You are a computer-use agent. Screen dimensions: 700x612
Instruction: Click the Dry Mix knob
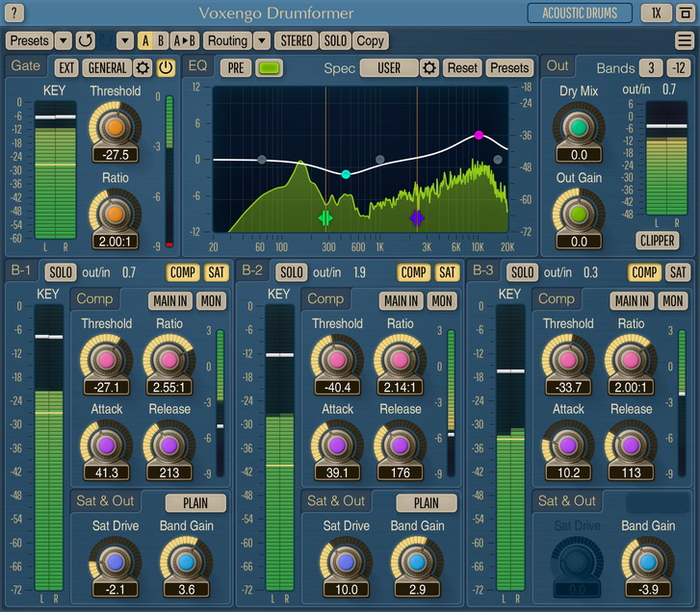[x=579, y=127]
